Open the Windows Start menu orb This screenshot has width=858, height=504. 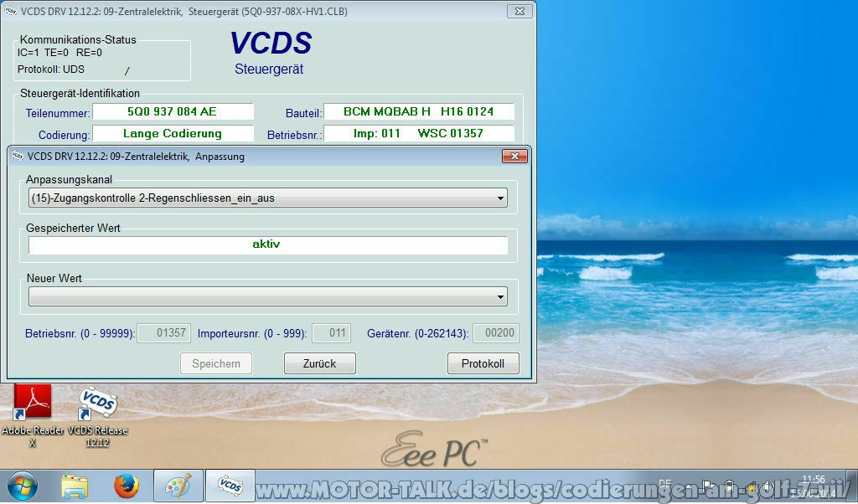23,486
